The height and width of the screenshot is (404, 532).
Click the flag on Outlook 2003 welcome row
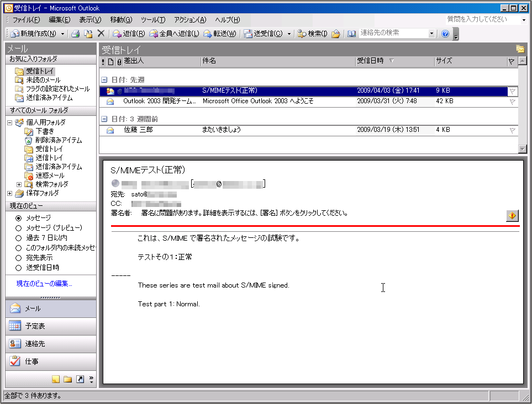[x=512, y=102]
